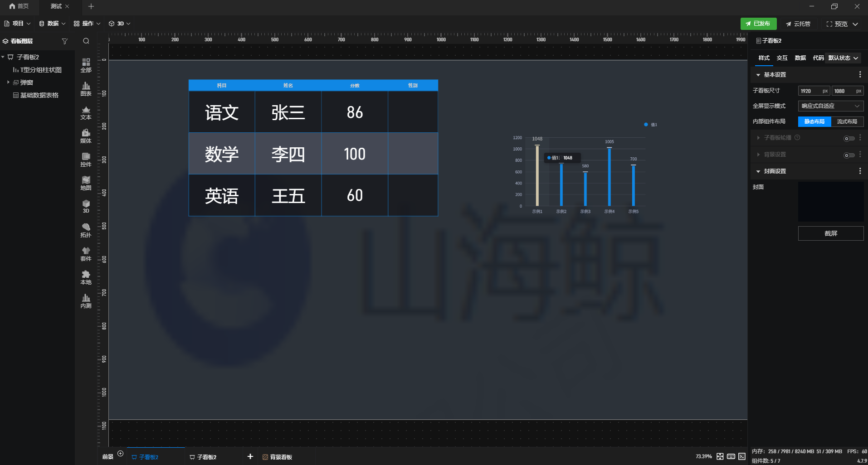Open the 全部 (all) components category
This screenshot has height=465, width=868.
click(x=86, y=65)
